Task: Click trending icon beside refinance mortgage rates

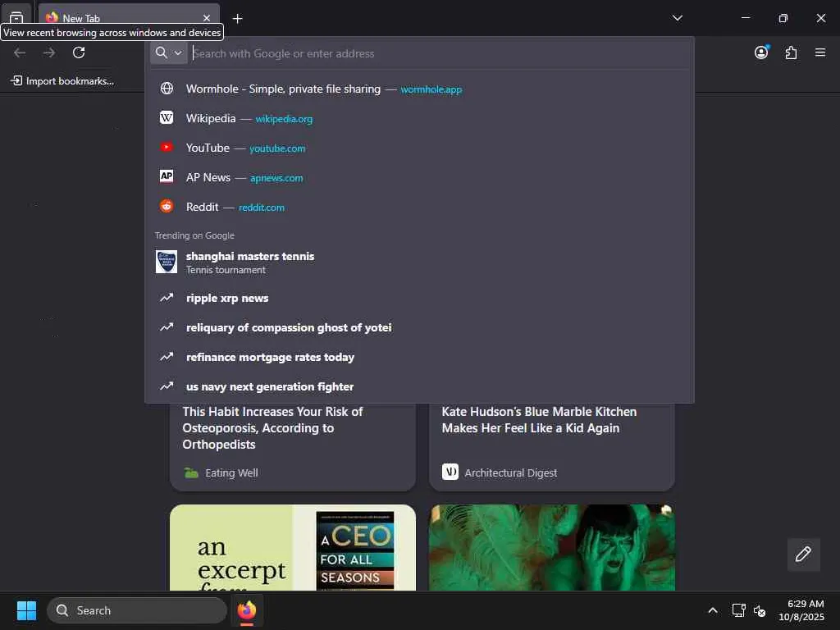Action: [167, 356]
